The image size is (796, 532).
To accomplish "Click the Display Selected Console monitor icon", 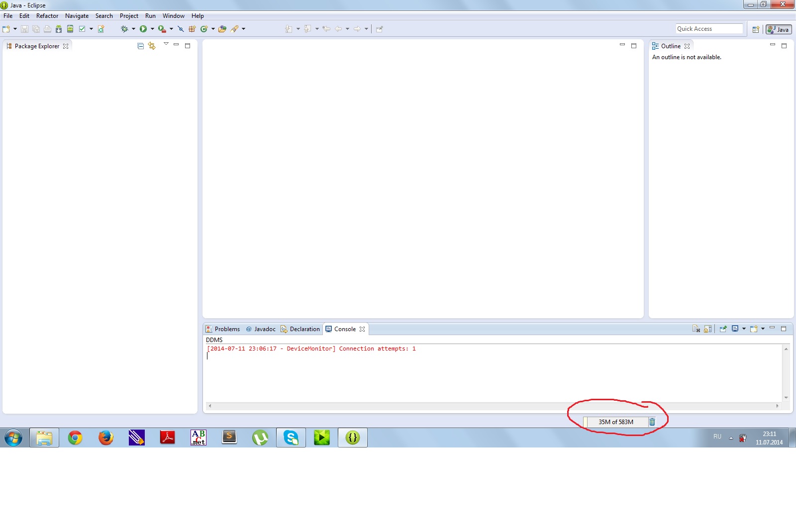I will (735, 329).
